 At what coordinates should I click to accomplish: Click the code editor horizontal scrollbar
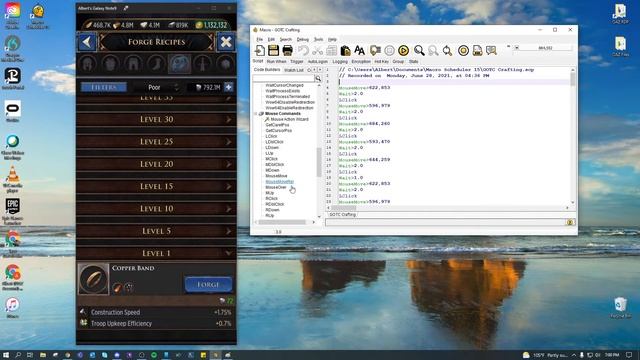click(447, 208)
